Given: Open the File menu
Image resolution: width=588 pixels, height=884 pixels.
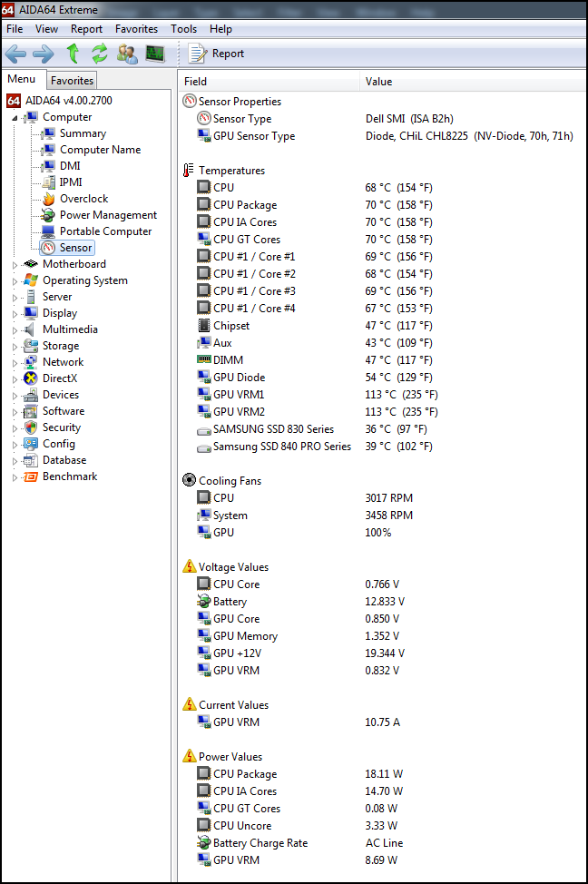Looking at the screenshot, I should click(x=15, y=29).
